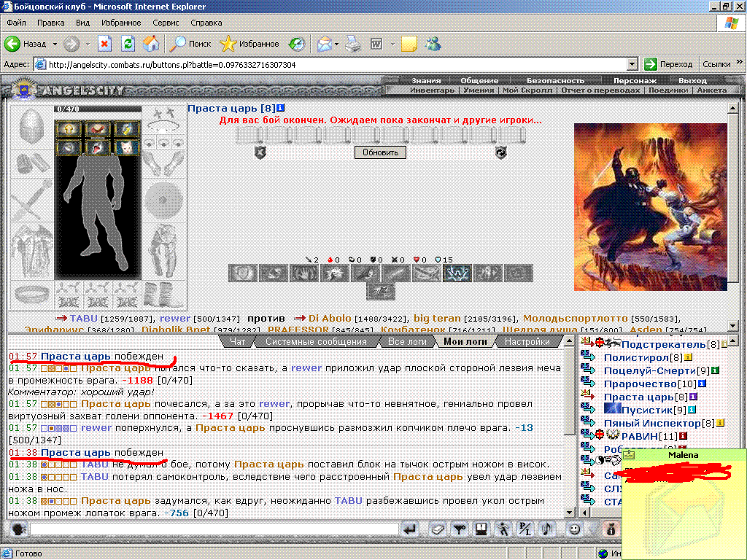Open the Инвентарь submenu link
This screenshot has height=560, width=747.
(x=432, y=90)
